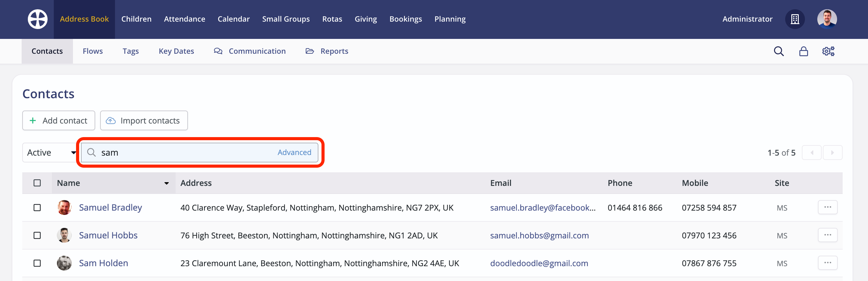The height and width of the screenshot is (281, 868).
Task: Select all contacts via header checkbox
Action: [37, 183]
